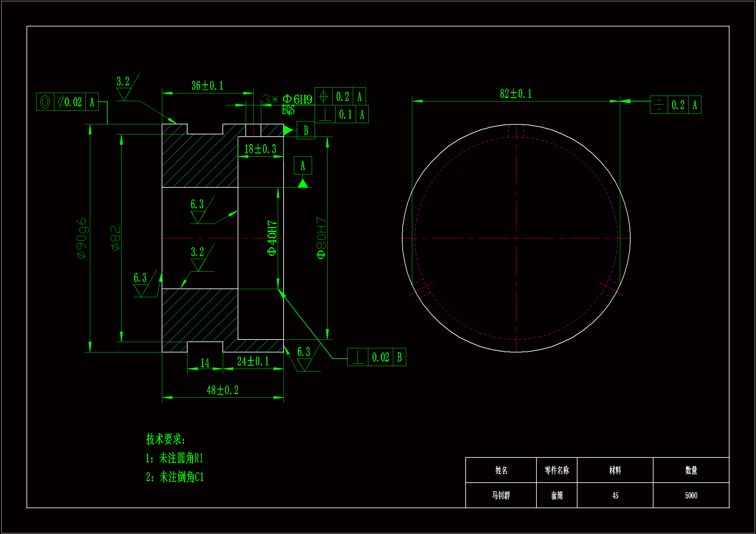Select the Φ40H7 bore dimension
The width and height of the screenshot is (756, 534).
coord(272,238)
